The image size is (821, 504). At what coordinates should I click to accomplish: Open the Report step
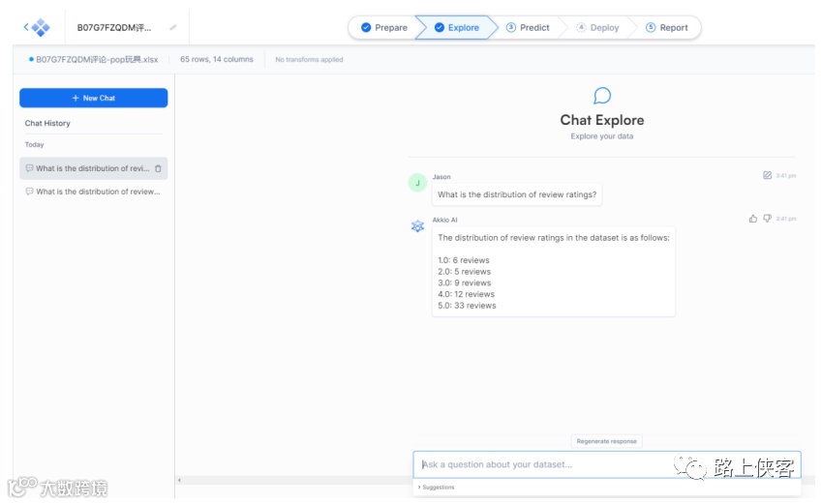point(666,28)
